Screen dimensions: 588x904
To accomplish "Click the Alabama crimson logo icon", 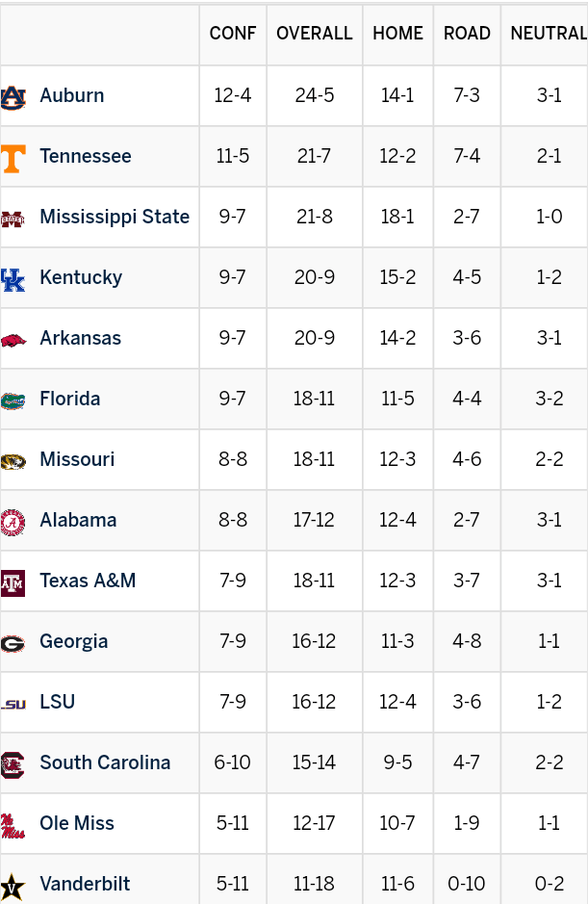I will pyautogui.click(x=13, y=521).
